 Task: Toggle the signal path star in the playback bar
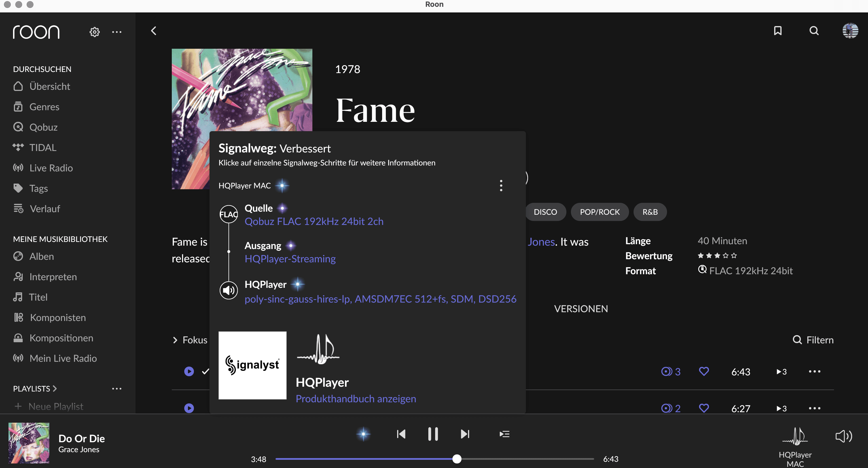[x=363, y=434]
